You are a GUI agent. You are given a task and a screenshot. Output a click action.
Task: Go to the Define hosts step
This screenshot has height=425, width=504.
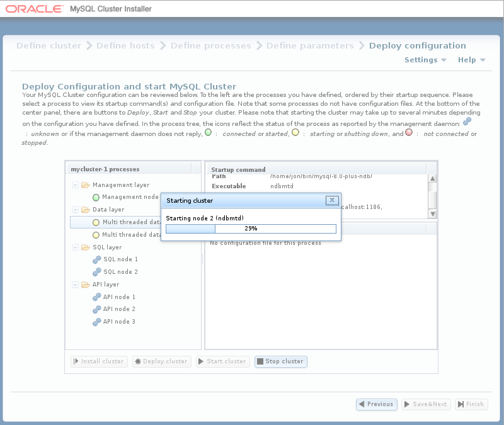125,45
